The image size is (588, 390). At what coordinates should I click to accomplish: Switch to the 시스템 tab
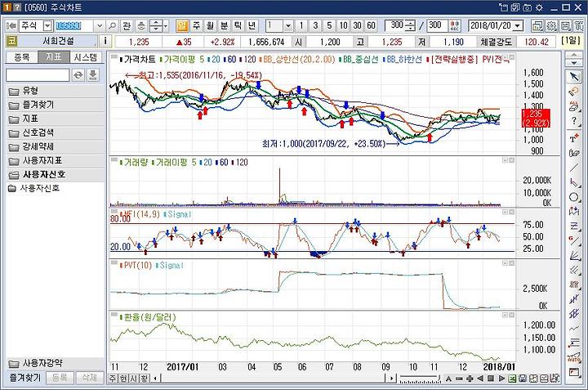coord(86,57)
